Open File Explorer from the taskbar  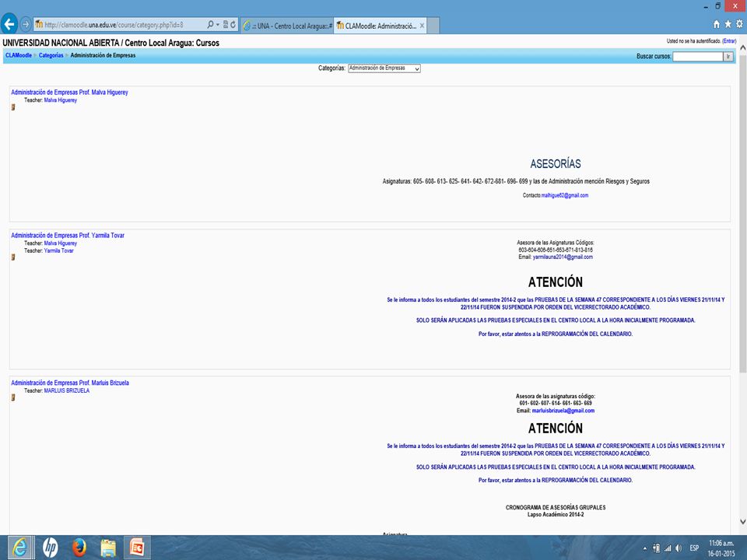coord(108,548)
